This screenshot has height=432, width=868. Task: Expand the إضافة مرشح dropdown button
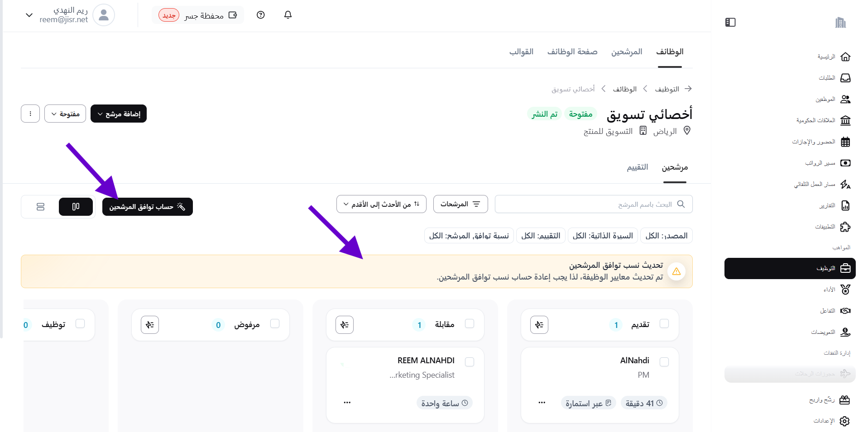119,114
